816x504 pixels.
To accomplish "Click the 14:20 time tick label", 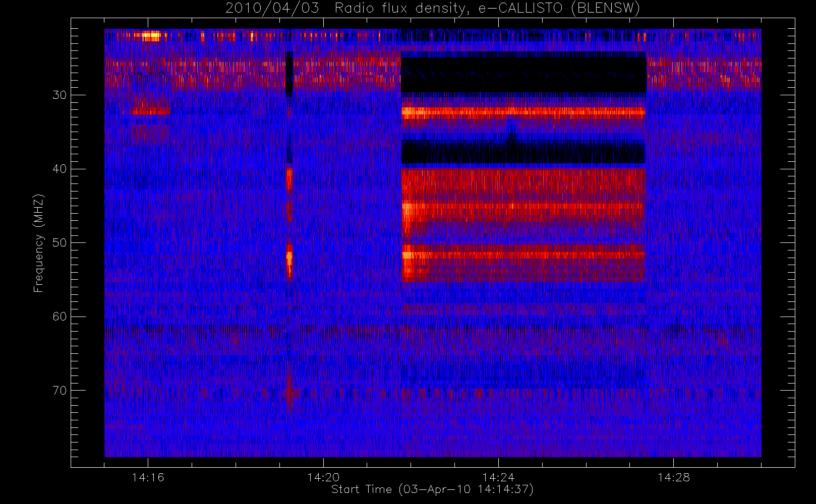I will click(323, 477).
